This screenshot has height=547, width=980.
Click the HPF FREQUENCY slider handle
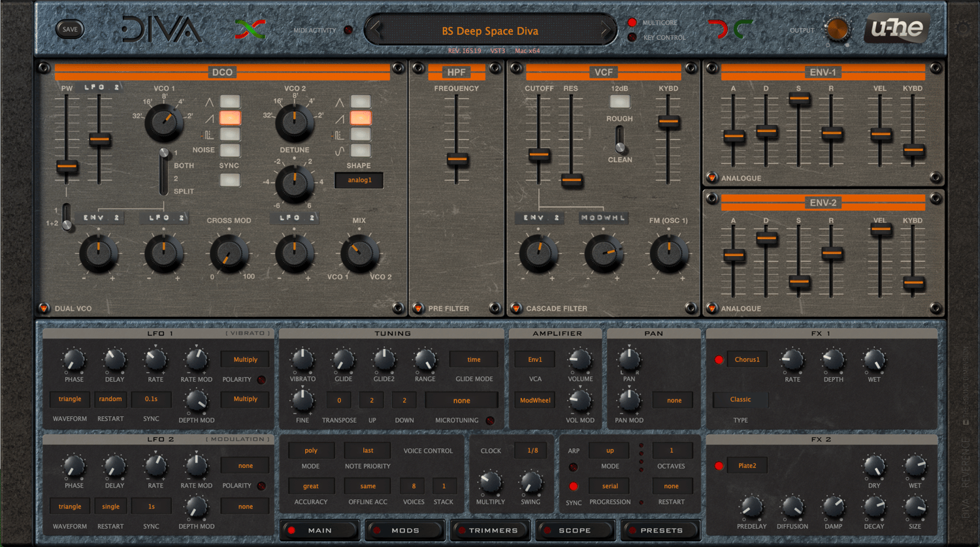click(x=457, y=159)
